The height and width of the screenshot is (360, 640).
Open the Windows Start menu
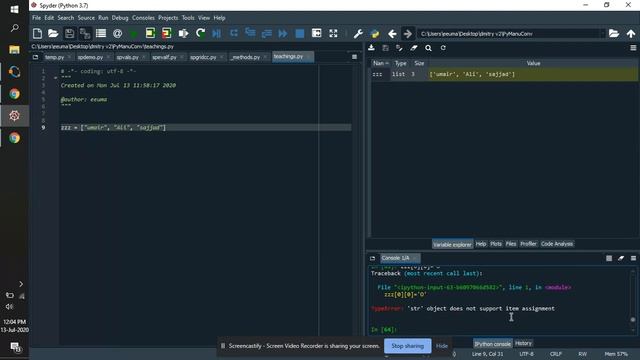[14, 9]
